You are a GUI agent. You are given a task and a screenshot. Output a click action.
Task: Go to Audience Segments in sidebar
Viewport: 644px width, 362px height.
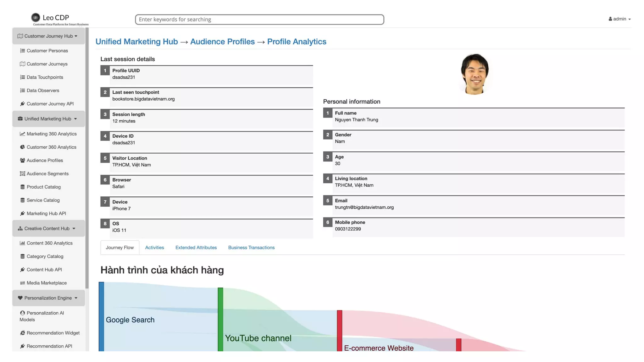point(47,173)
